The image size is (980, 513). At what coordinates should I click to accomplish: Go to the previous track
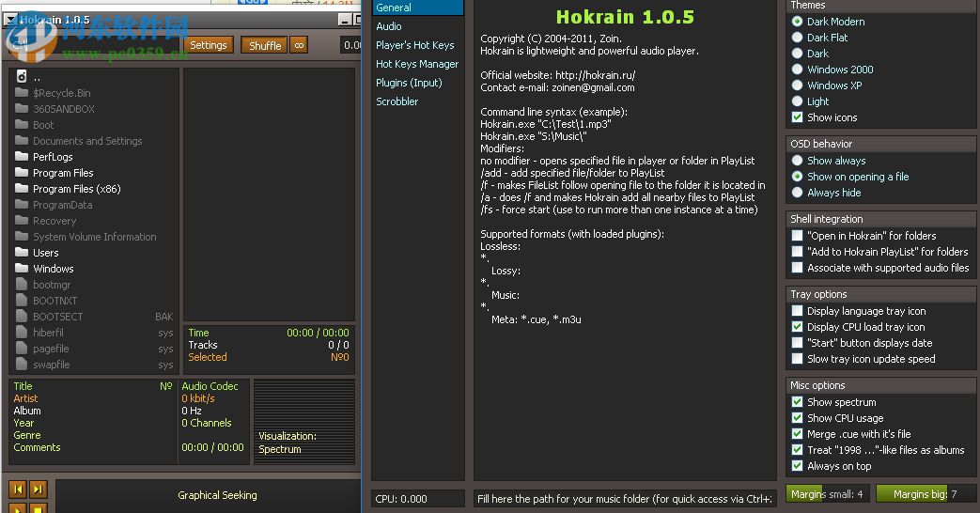(x=18, y=490)
